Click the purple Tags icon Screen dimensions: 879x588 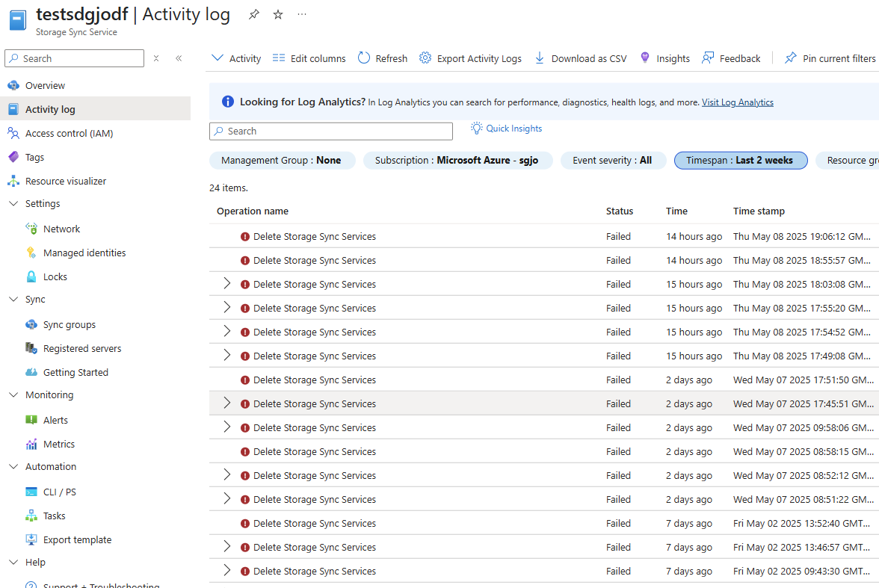click(13, 157)
